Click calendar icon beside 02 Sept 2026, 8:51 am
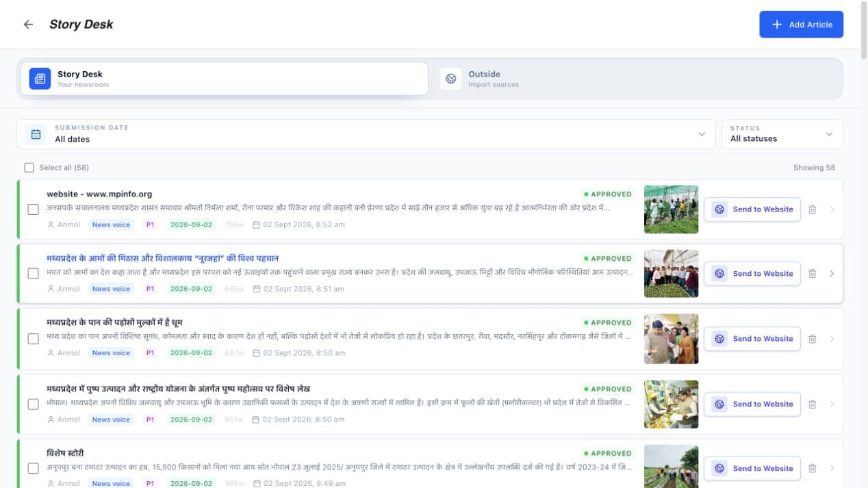Screen dimensions: 868x488 [x=257, y=289]
